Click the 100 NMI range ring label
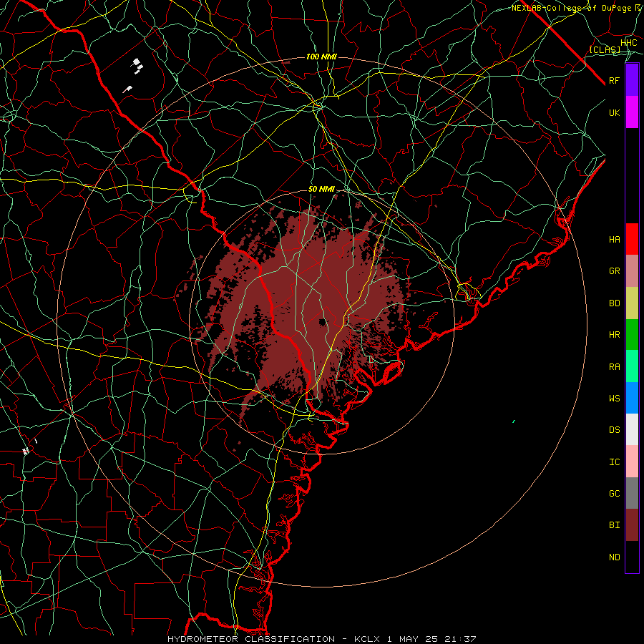 (x=321, y=57)
